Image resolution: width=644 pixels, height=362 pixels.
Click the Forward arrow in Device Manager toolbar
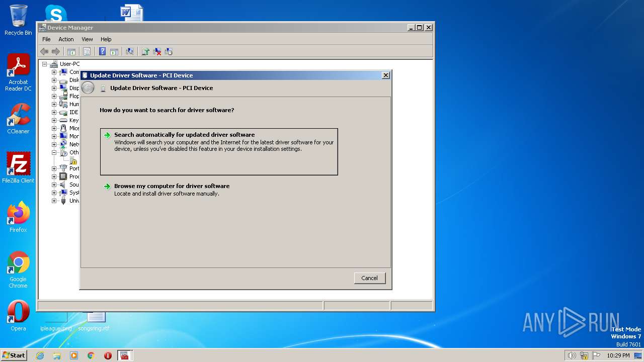tap(56, 51)
